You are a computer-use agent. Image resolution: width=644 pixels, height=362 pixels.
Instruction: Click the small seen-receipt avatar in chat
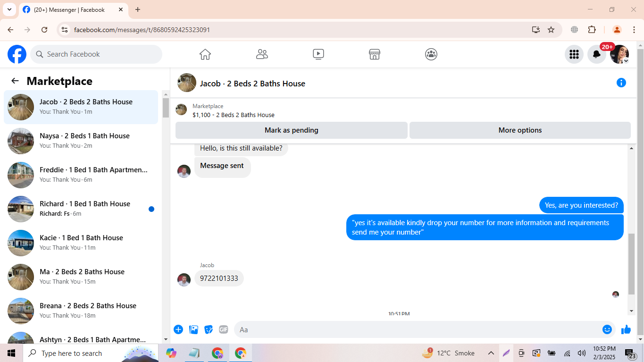pos(616,295)
